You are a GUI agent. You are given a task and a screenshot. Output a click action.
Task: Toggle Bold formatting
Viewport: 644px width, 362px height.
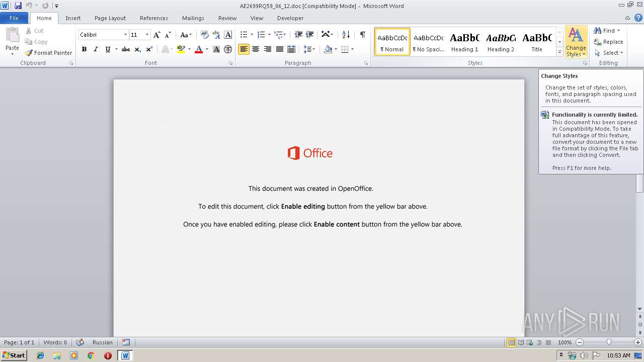(x=84, y=49)
